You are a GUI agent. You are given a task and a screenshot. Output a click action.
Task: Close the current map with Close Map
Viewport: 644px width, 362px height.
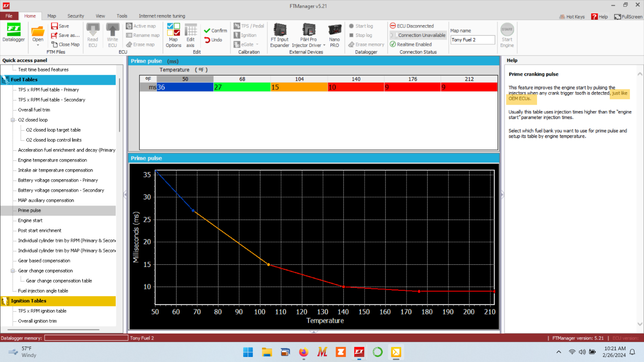[x=65, y=44]
